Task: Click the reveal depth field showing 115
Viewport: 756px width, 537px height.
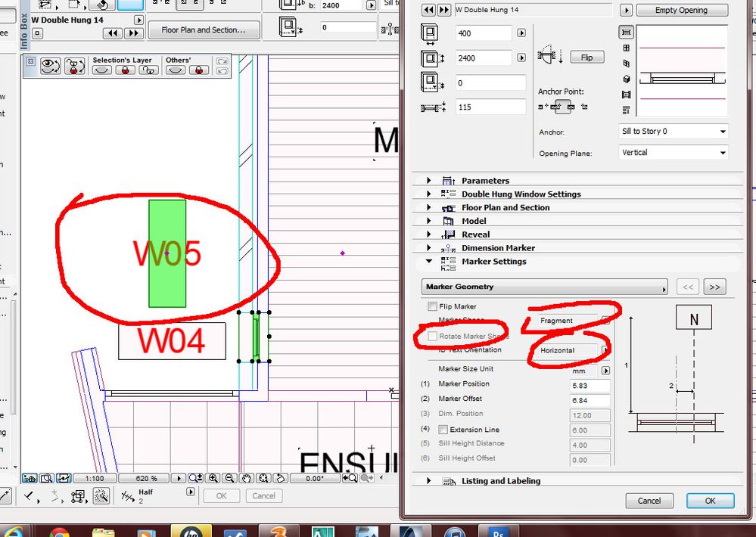Action: (x=490, y=107)
